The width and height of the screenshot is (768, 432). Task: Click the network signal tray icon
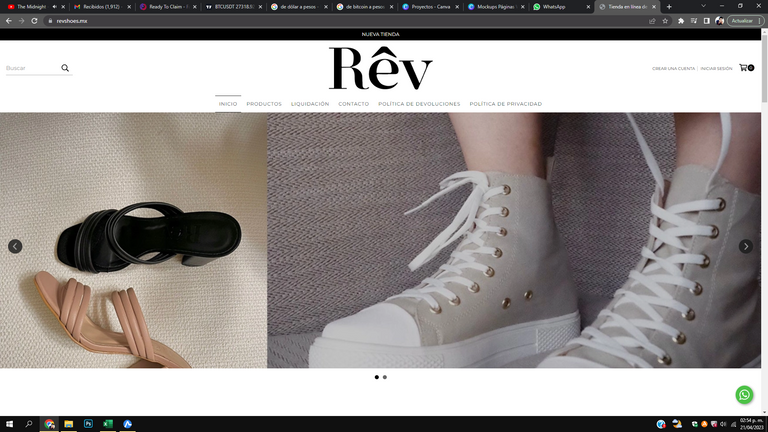pos(733,424)
